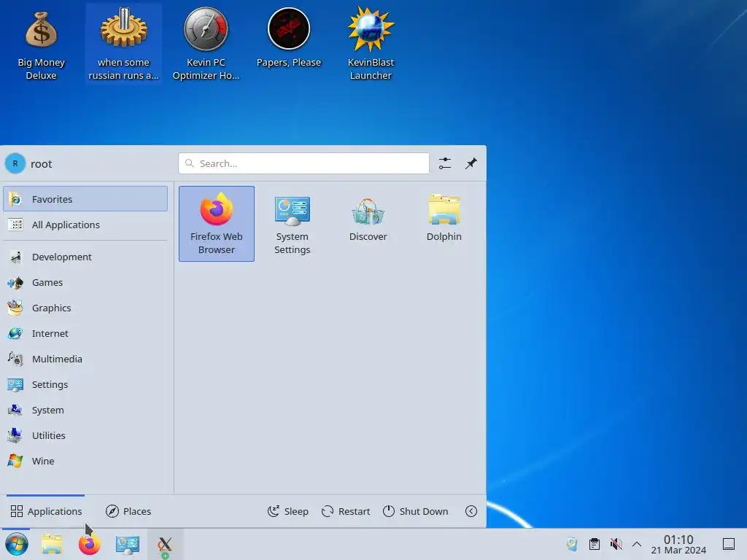Switch to the Applications tab
The height and width of the screenshot is (560, 747).
coord(46,511)
